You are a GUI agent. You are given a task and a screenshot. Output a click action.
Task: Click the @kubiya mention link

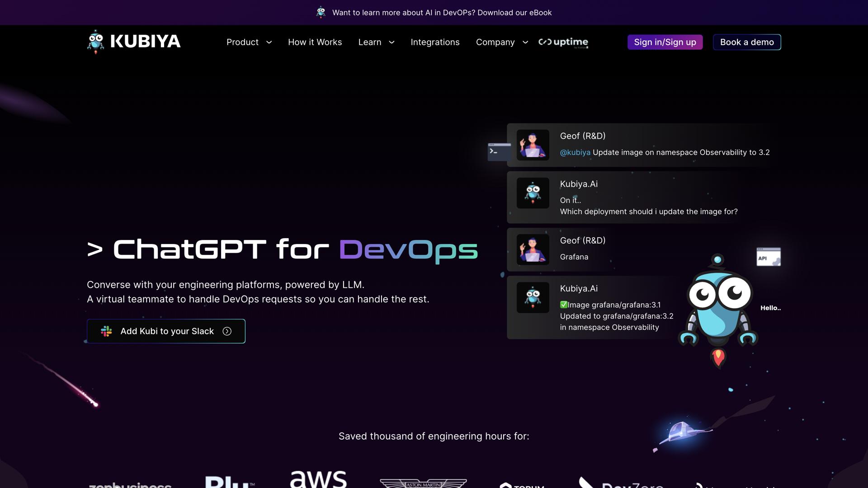575,152
